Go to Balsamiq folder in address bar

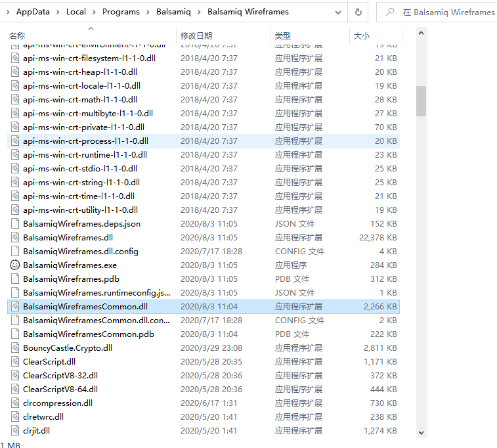pyautogui.click(x=174, y=12)
